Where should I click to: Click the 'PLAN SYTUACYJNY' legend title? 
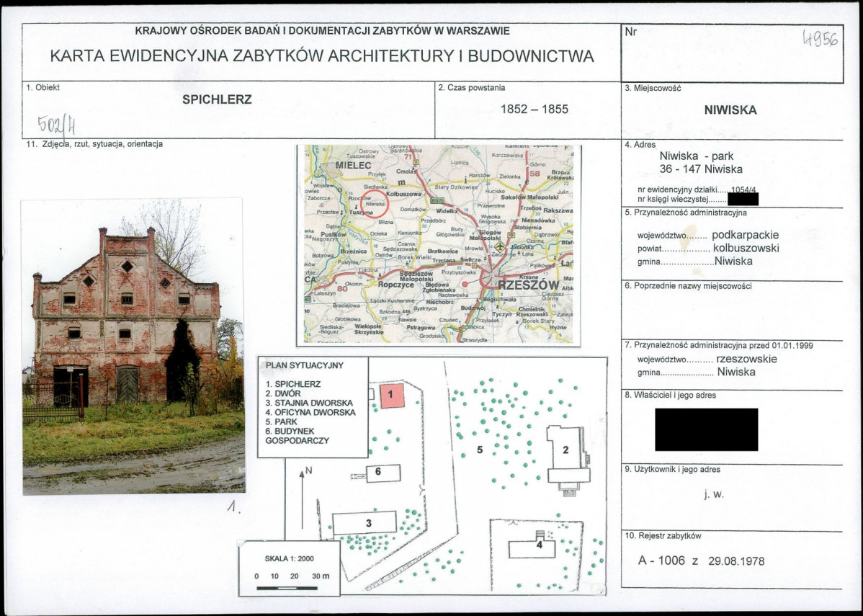click(x=305, y=365)
